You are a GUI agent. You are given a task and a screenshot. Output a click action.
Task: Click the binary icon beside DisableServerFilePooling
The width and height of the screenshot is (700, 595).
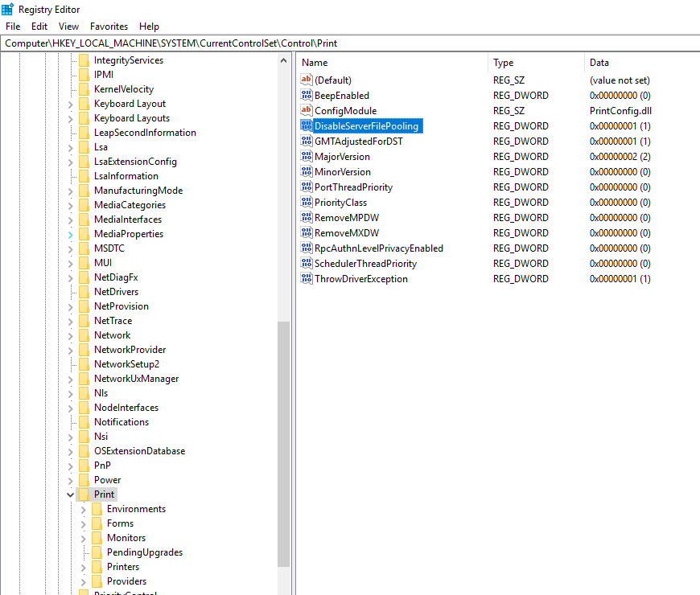(305, 125)
